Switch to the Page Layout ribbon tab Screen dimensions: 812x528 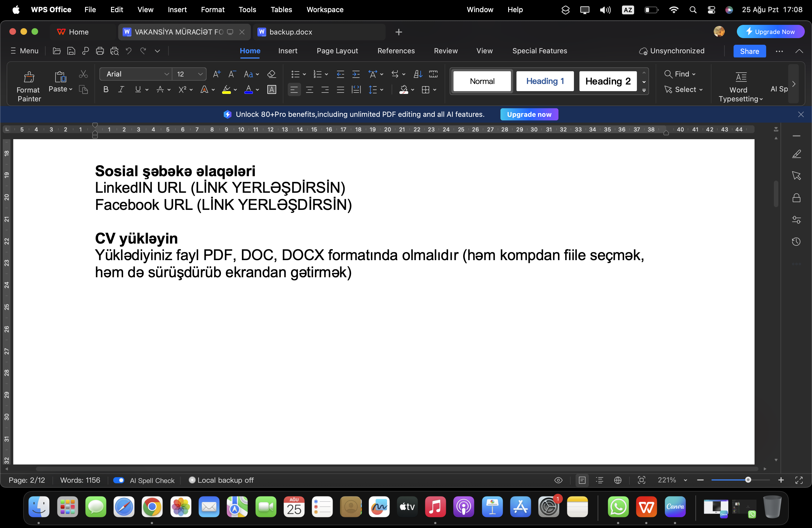tap(337, 51)
